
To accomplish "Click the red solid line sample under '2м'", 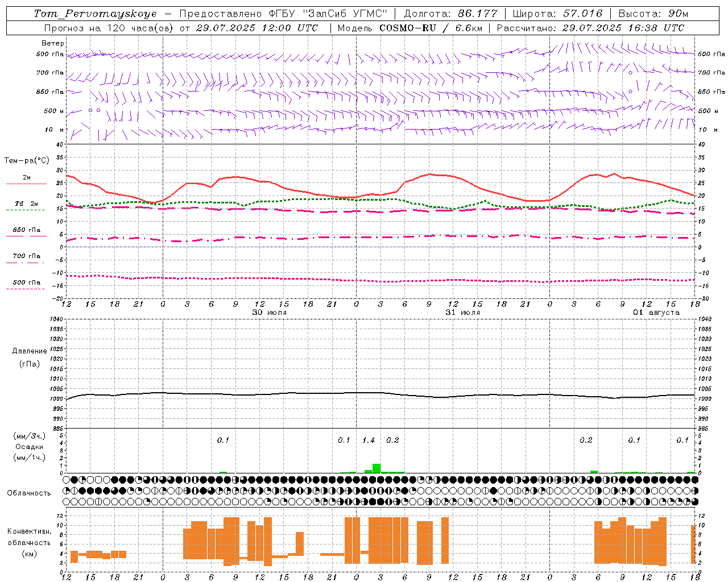I will coord(26,184).
